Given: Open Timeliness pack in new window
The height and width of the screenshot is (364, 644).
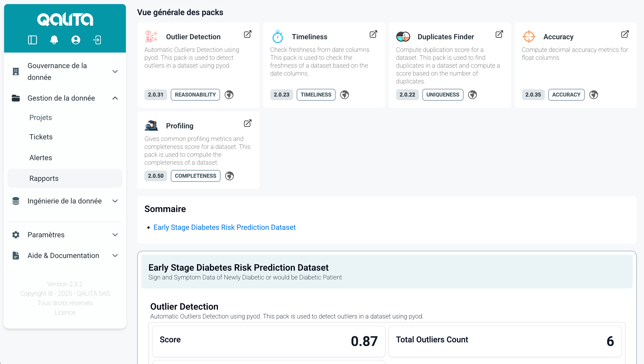Looking at the screenshot, I should coord(373,34).
